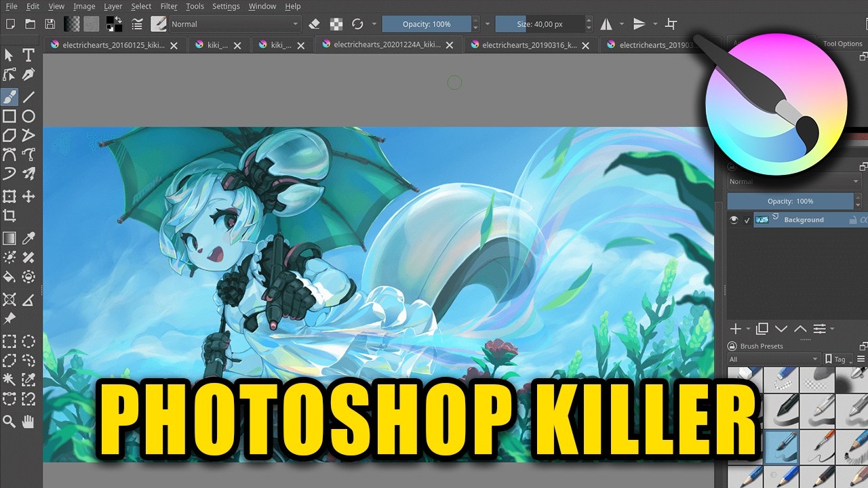
Task: Toggle horizontal mirror tool
Action: [606, 24]
